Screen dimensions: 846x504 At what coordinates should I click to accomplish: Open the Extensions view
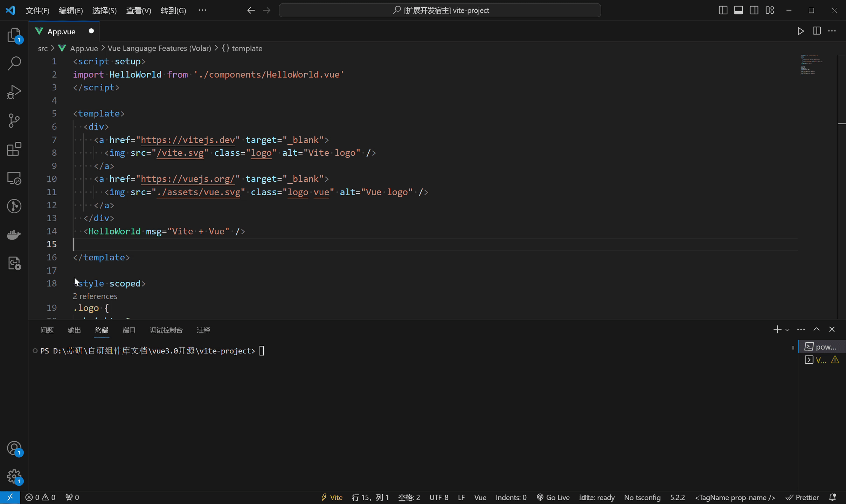pyautogui.click(x=14, y=149)
